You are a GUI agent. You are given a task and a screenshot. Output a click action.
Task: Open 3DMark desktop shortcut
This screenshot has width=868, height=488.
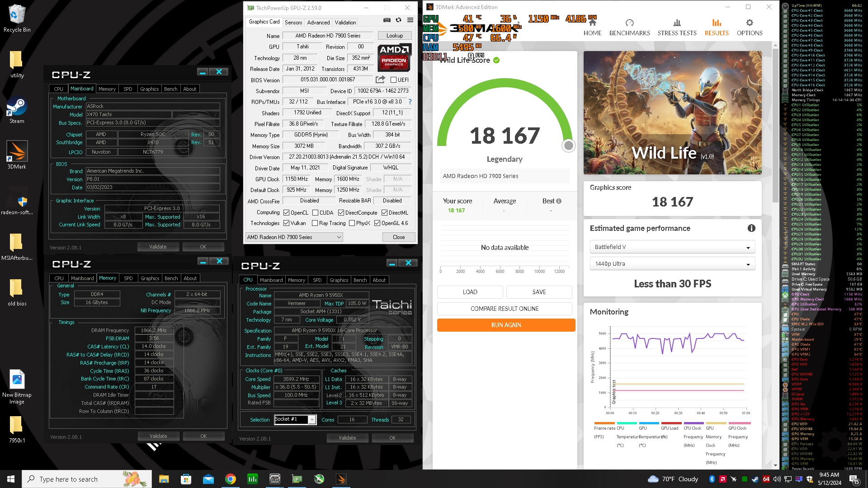tap(17, 155)
